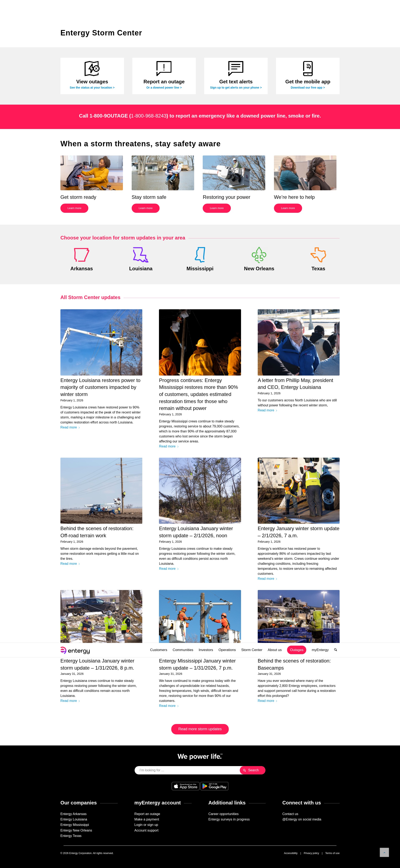This screenshot has width=400, height=868.
Task: Open Operations navigation menu
Action: 227,650
